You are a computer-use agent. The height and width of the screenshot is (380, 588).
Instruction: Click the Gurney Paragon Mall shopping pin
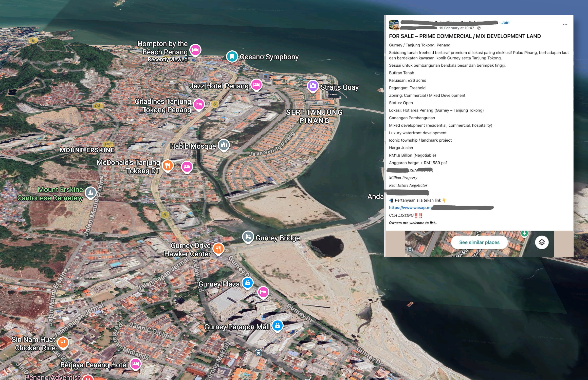(x=278, y=326)
